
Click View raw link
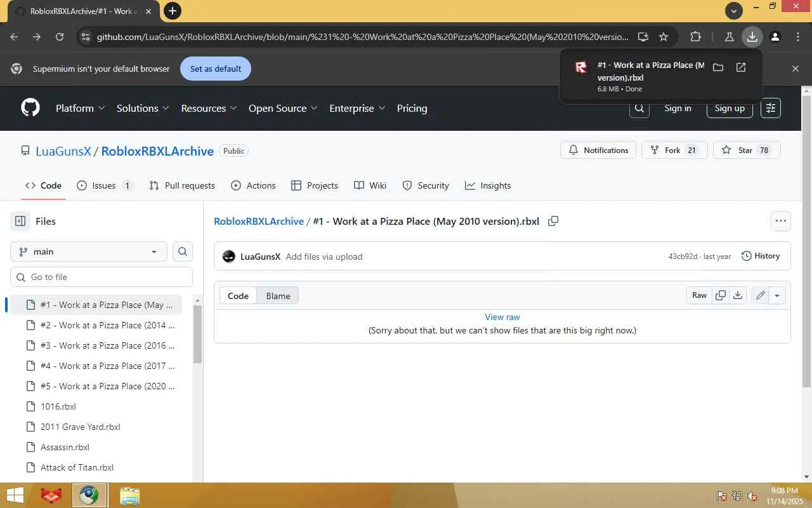click(502, 317)
